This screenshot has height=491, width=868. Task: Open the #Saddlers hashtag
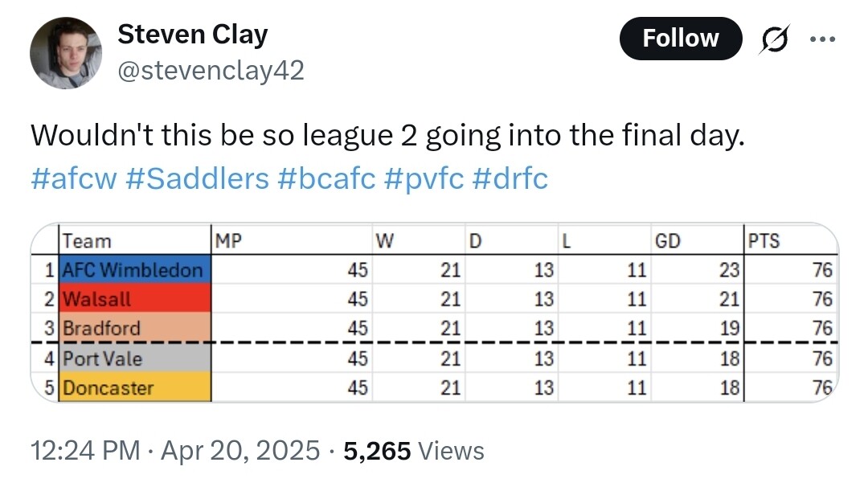pos(197,178)
